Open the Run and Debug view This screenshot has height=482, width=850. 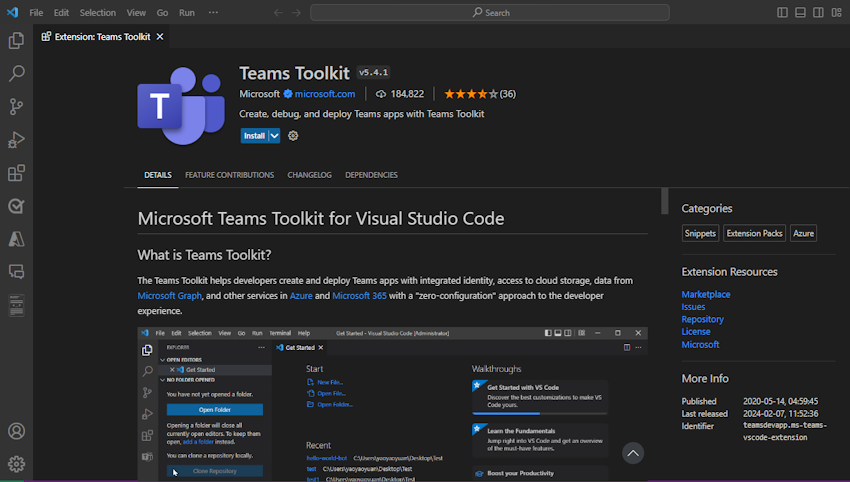point(16,140)
